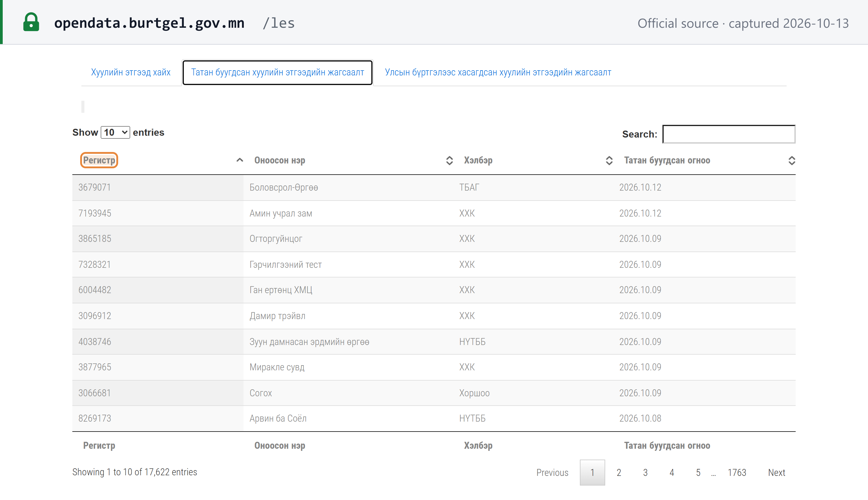
Task: Open the Хуулийн этгээд хайх tab
Action: pyautogui.click(x=131, y=72)
